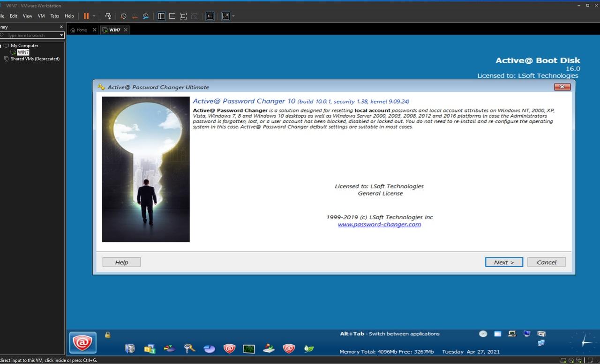Pause the virtual machine
600x364 pixels.
(86, 16)
